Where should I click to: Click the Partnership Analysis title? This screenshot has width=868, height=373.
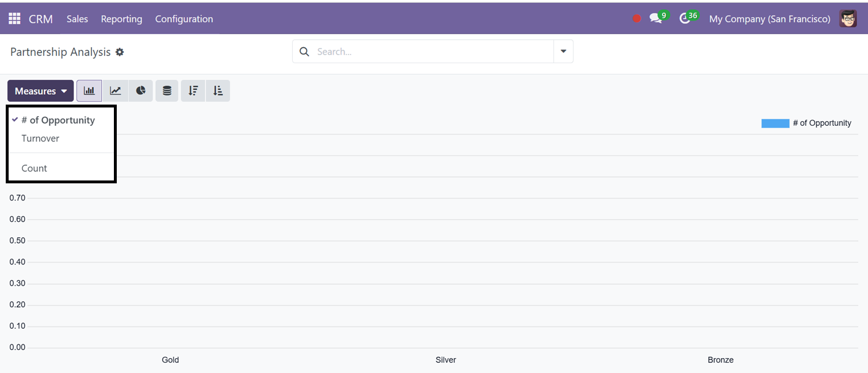pyautogui.click(x=60, y=52)
